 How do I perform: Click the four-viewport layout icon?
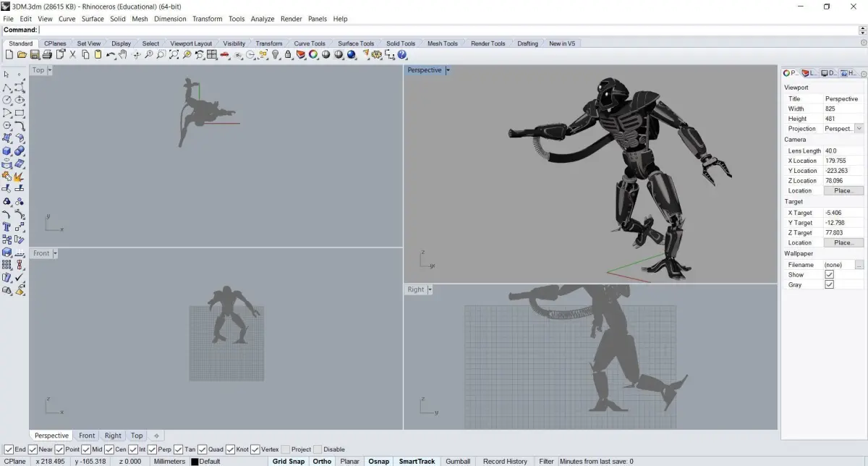(212, 54)
